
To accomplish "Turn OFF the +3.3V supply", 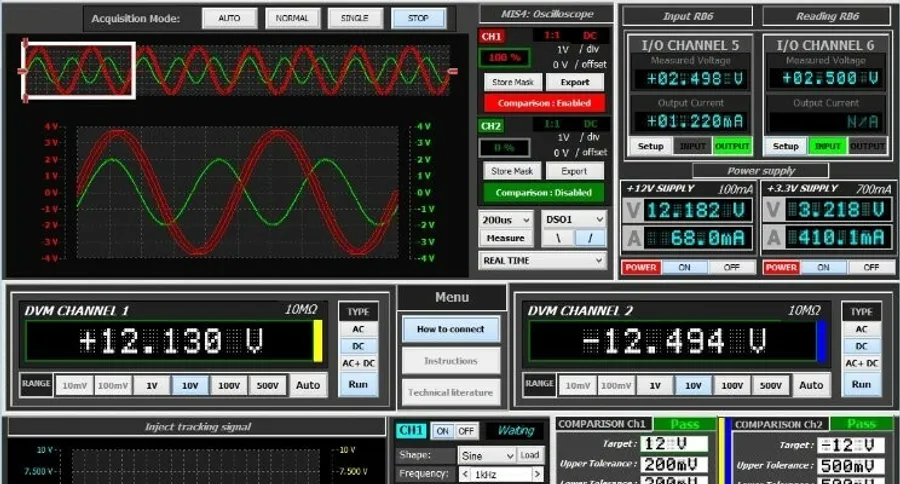I will click(x=871, y=268).
